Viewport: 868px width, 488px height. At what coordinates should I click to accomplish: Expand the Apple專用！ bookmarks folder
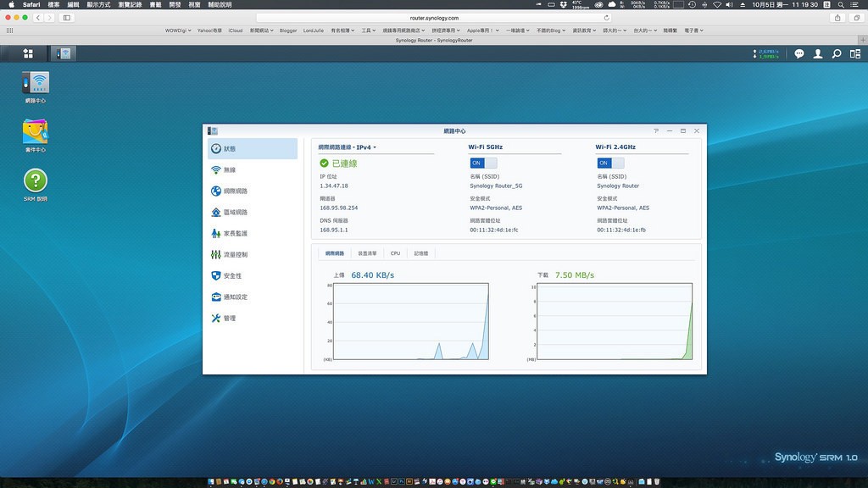[x=482, y=30]
